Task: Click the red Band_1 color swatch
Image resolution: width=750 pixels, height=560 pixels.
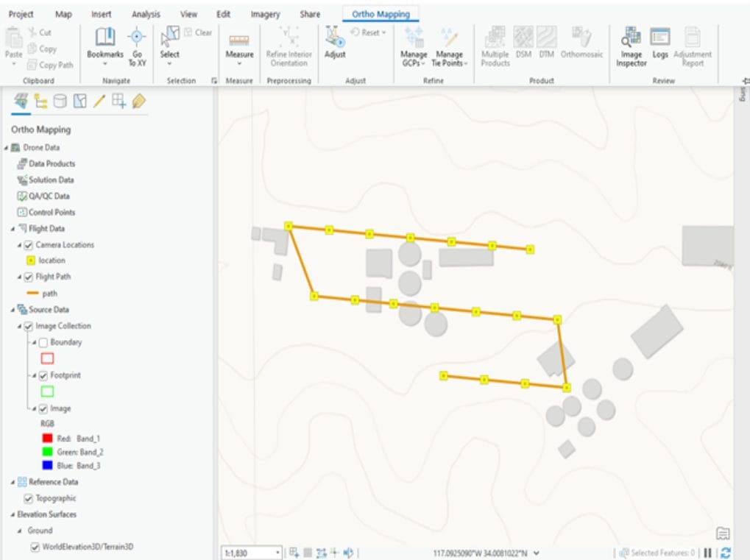Action: pyautogui.click(x=47, y=439)
